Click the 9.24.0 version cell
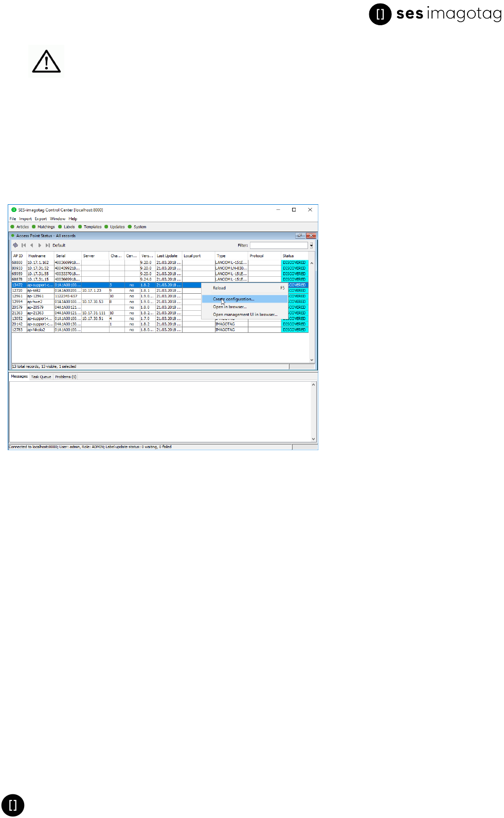The width and height of the screenshot is (504, 818). (147, 279)
